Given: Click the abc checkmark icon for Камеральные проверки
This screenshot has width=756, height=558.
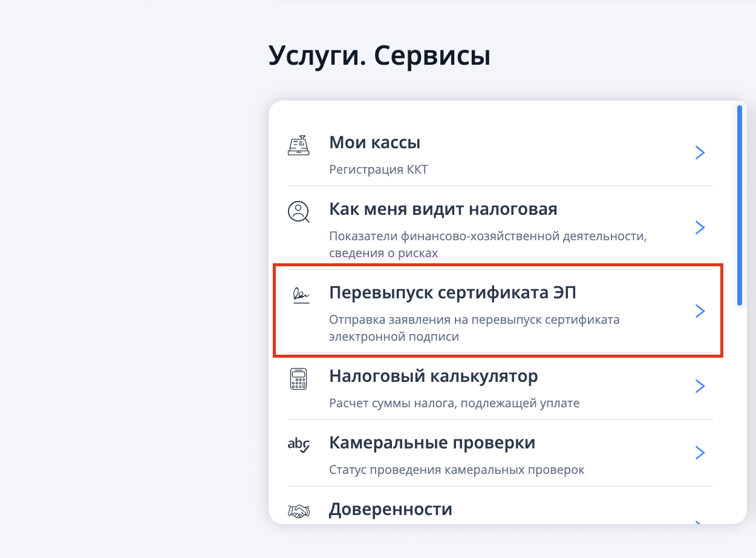Looking at the screenshot, I should pos(298,445).
